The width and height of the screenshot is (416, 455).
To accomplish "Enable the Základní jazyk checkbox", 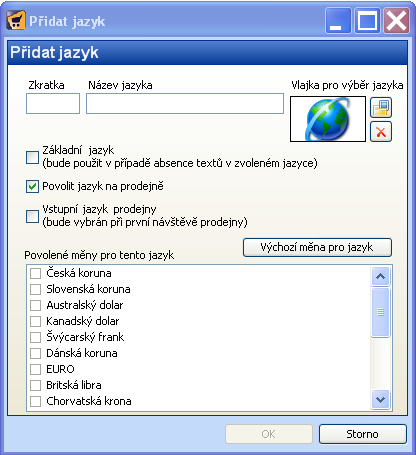I will click(32, 157).
